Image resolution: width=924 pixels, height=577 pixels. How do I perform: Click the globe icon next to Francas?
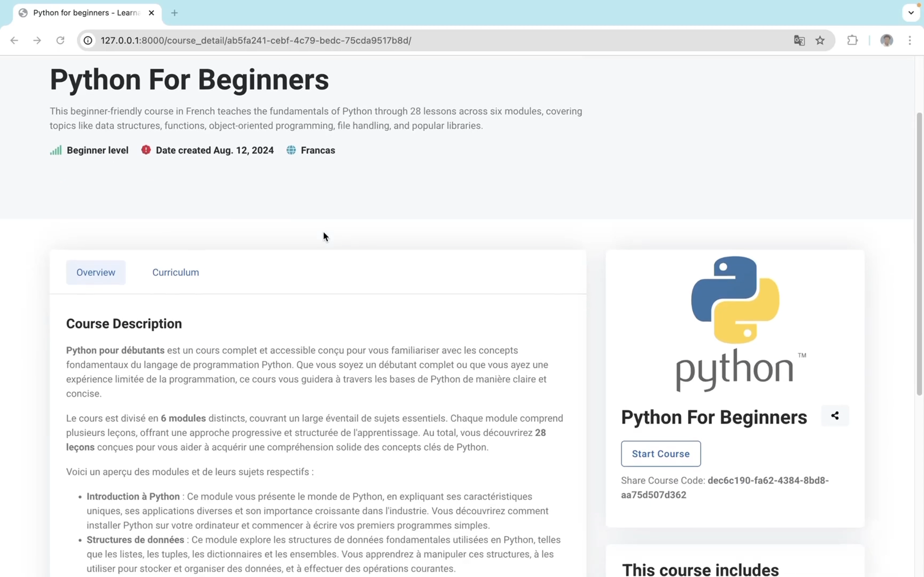[291, 150]
